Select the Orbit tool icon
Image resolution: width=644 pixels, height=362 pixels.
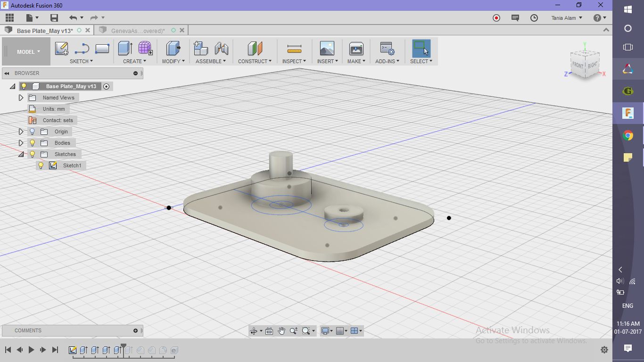click(254, 330)
